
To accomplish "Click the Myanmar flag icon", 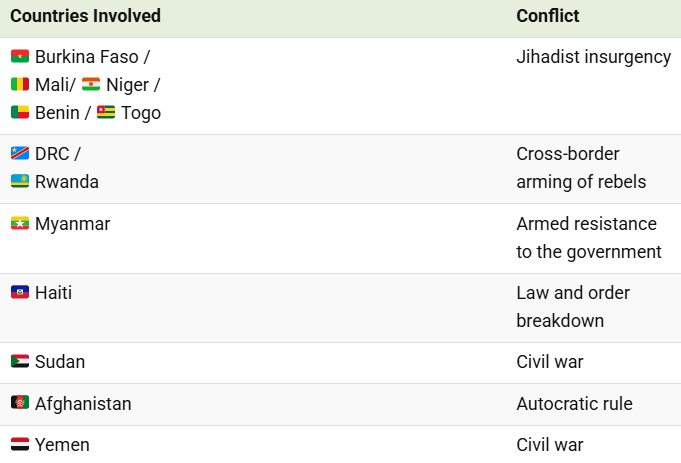I will click(x=20, y=224).
